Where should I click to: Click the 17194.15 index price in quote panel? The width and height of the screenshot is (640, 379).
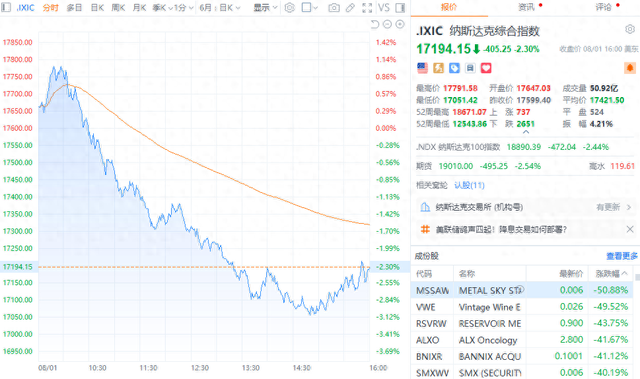[444, 49]
